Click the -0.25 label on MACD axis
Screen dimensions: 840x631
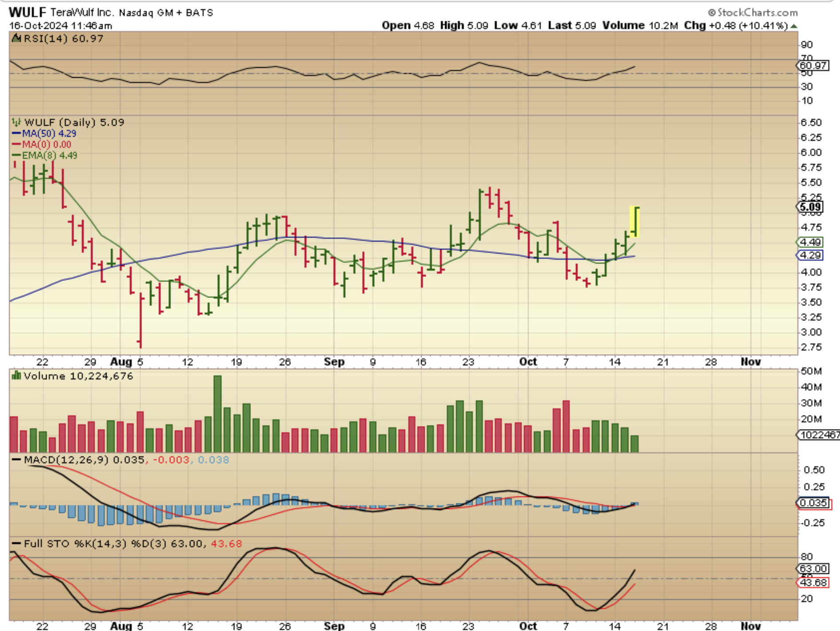tap(813, 523)
